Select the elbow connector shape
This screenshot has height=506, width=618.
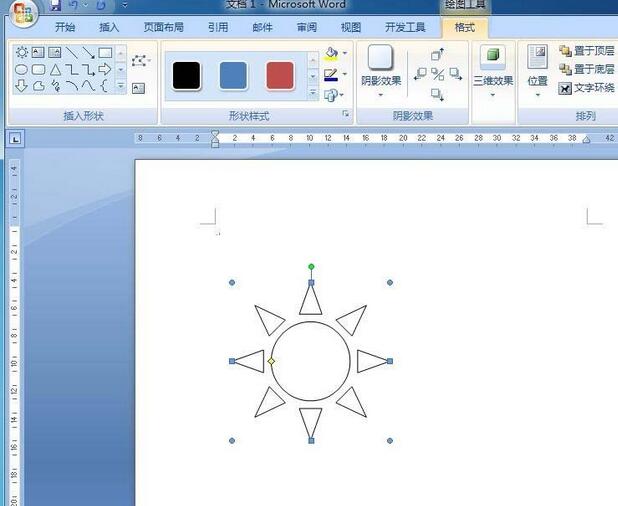tap(72, 69)
